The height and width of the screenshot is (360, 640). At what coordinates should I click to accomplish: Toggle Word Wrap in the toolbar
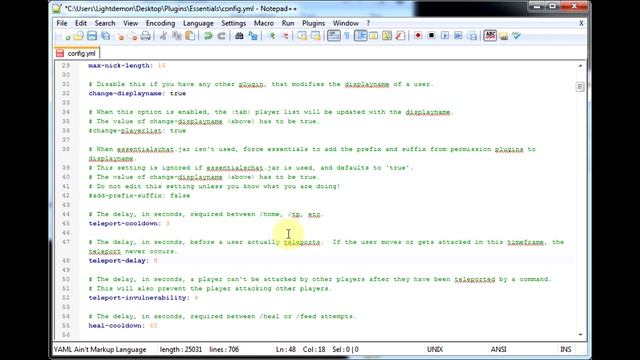point(333,36)
